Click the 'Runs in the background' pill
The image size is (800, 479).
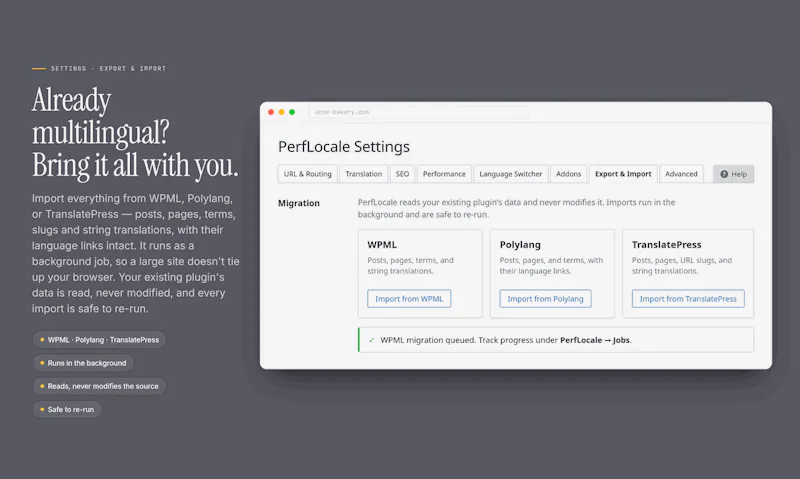(83, 363)
